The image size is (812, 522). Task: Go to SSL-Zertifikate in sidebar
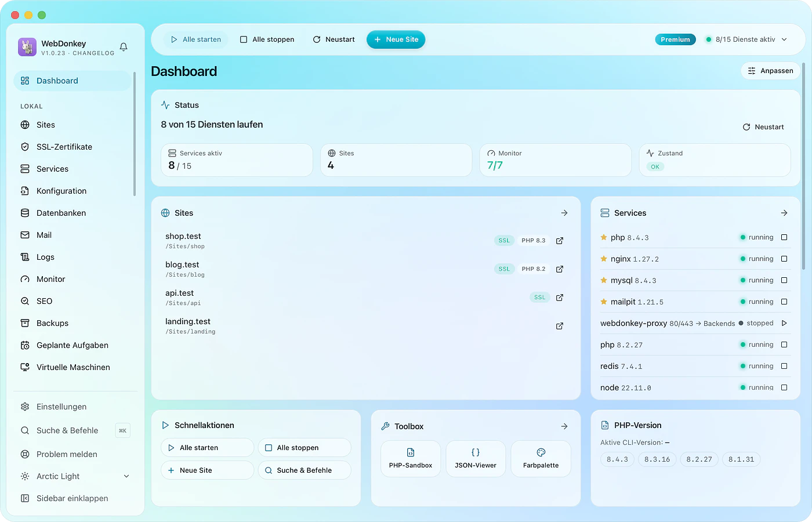(72, 147)
